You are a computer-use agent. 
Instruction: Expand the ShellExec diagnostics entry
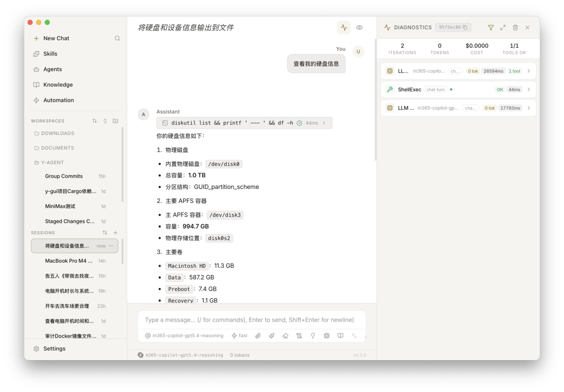(458, 89)
